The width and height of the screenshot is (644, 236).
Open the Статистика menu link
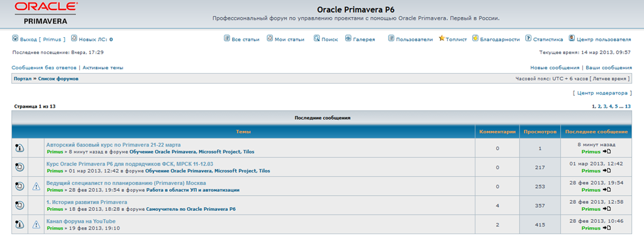548,40
